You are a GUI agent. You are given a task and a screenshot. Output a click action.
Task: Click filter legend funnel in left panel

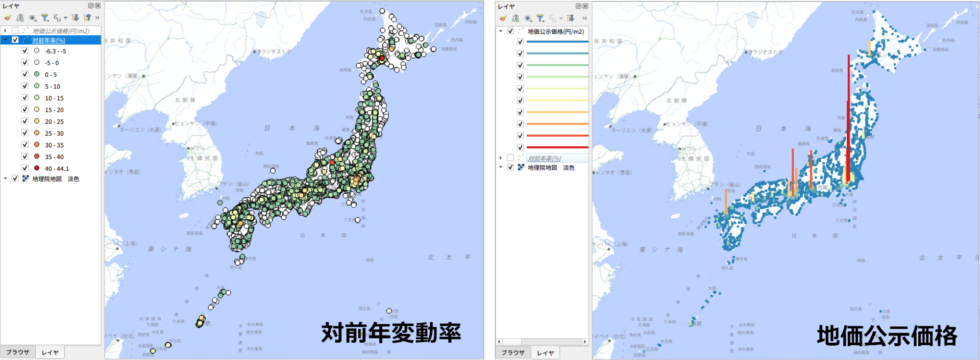click(x=45, y=18)
